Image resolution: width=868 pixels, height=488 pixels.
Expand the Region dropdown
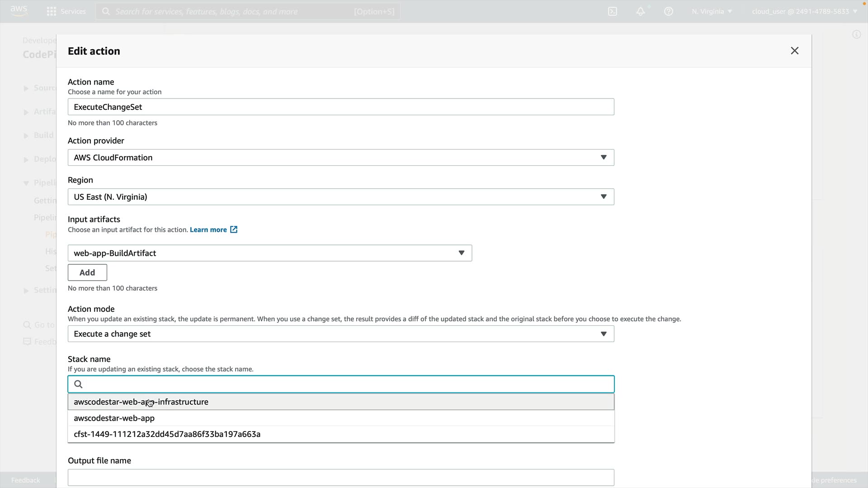coord(341,197)
